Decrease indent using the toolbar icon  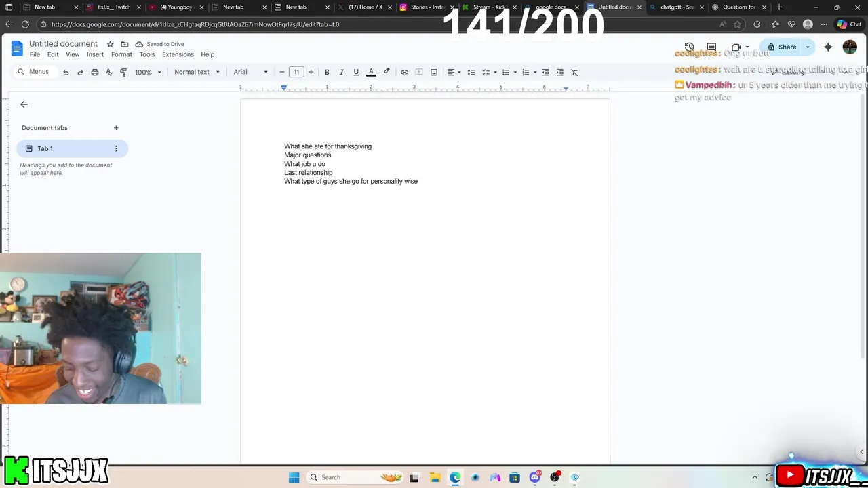(x=545, y=72)
